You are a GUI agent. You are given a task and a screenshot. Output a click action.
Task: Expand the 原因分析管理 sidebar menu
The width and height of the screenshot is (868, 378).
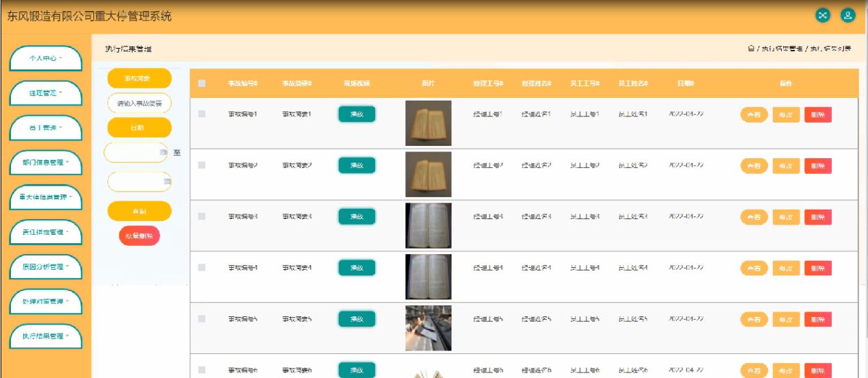pos(46,267)
